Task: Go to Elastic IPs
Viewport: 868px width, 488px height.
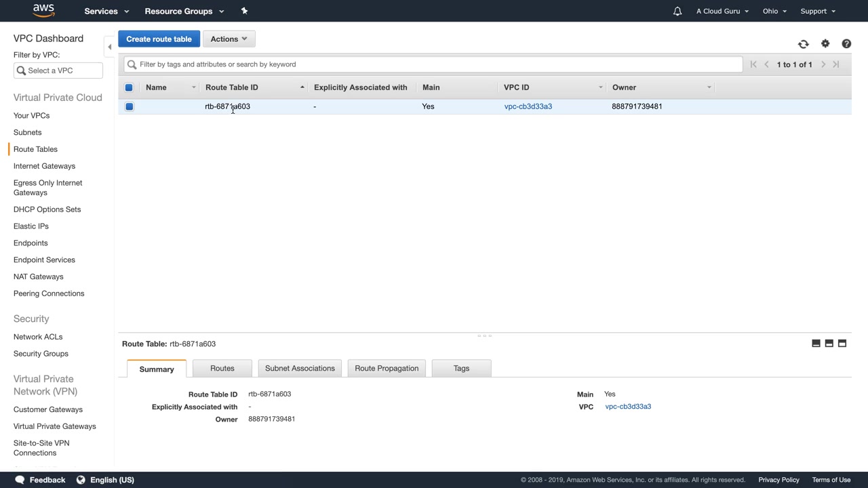Action: point(31,226)
